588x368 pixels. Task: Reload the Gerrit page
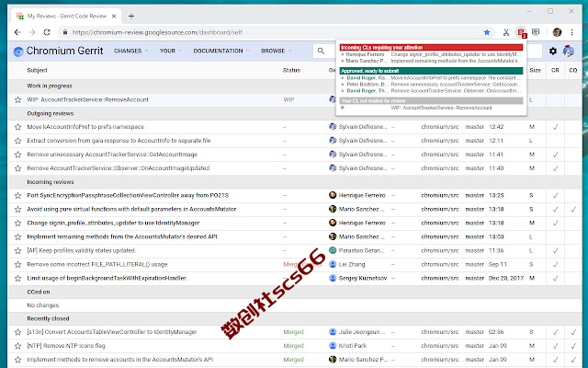tap(47, 32)
